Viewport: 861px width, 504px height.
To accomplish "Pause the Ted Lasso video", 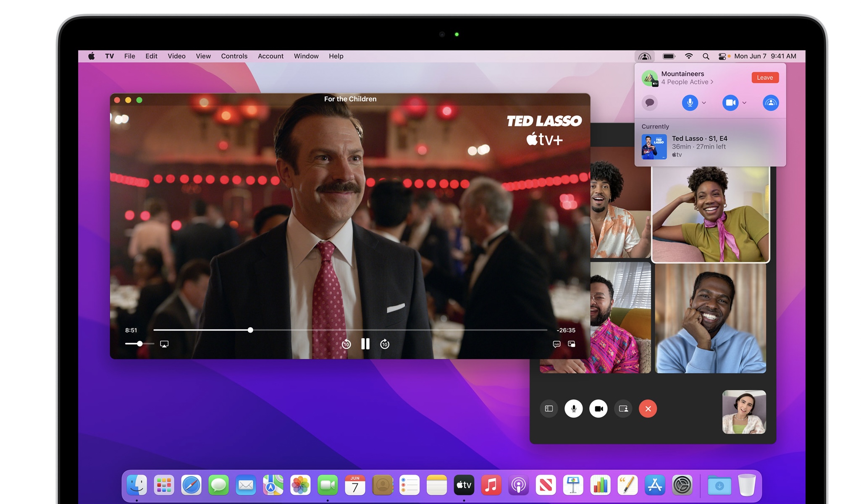I will click(x=365, y=344).
